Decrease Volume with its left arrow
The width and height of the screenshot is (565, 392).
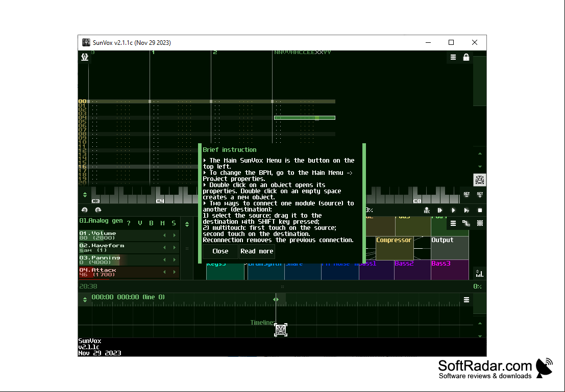click(x=165, y=236)
